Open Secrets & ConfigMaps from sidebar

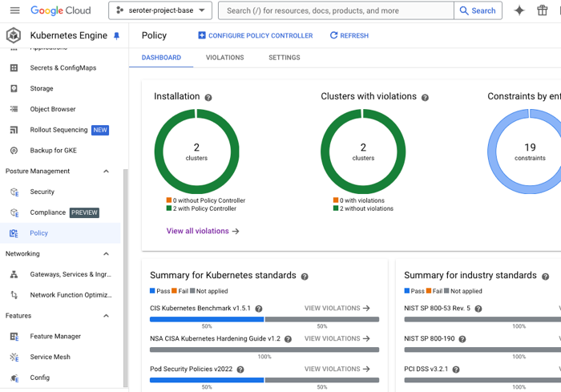point(63,68)
